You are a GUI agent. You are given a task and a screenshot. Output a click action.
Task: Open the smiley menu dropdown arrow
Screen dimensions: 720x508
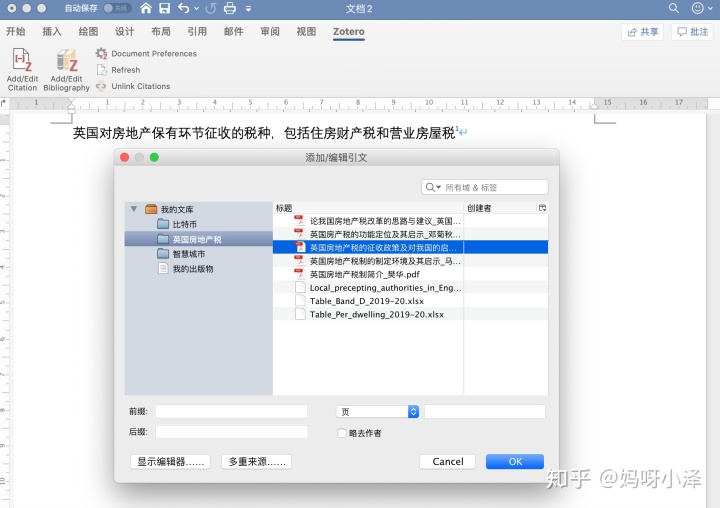pos(710,9)
